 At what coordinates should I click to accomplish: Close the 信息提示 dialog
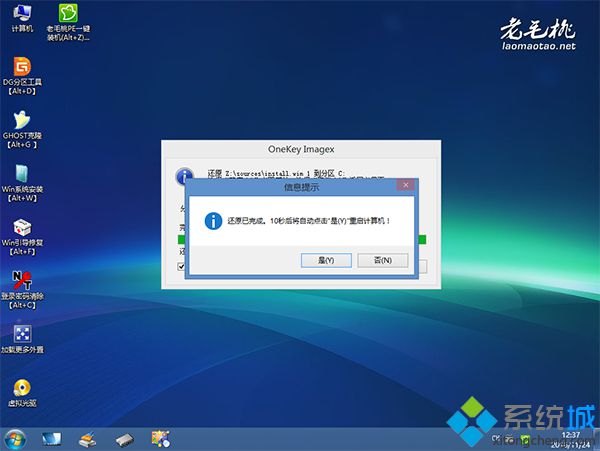pos(406,185)
